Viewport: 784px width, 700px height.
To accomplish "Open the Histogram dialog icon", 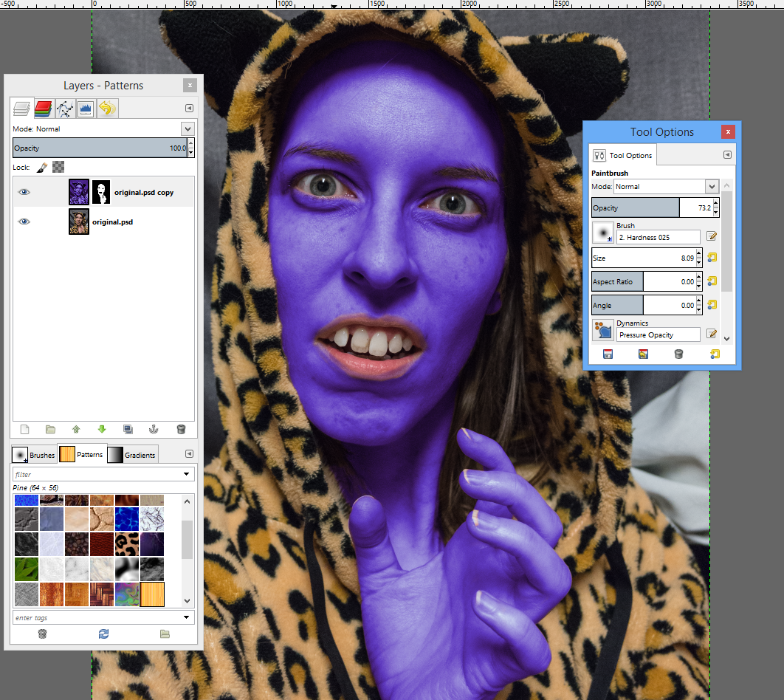I will tap(86, 108).
